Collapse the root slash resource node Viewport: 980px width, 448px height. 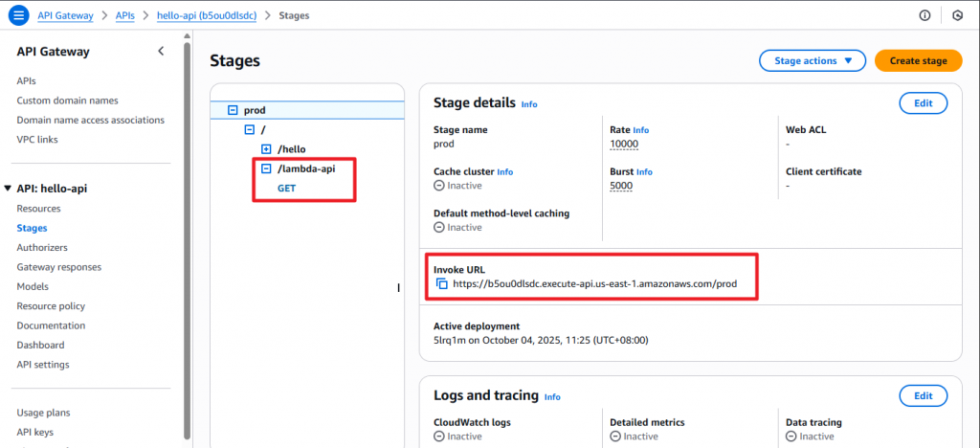249,129
